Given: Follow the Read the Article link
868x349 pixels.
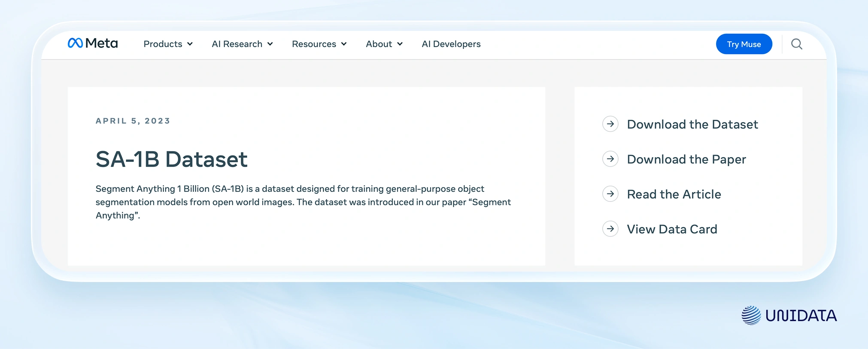Looking at the screenshot, I should (674, 194).
